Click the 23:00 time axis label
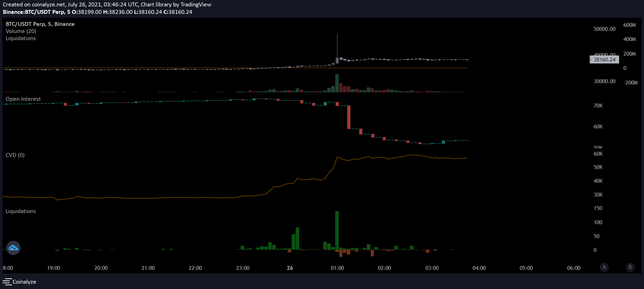 point(243,268)
